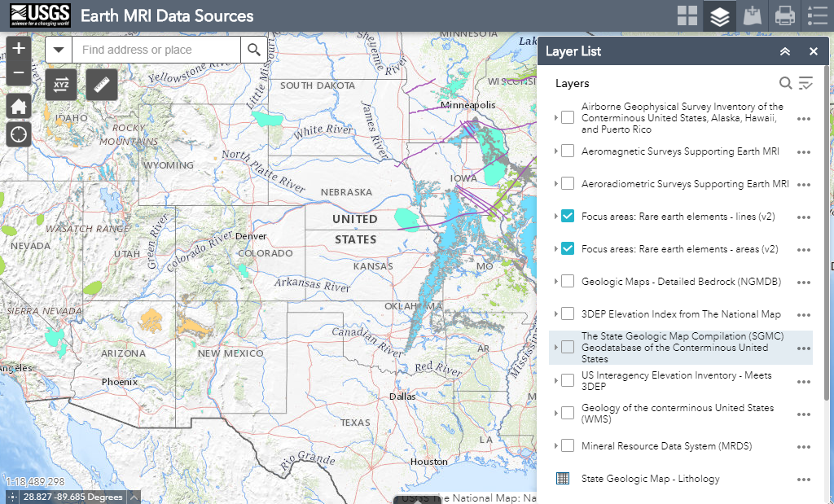This screenshot has height=504, width=834.
Task: Open the Basemap Gallery widget
Action: point(687,15)
